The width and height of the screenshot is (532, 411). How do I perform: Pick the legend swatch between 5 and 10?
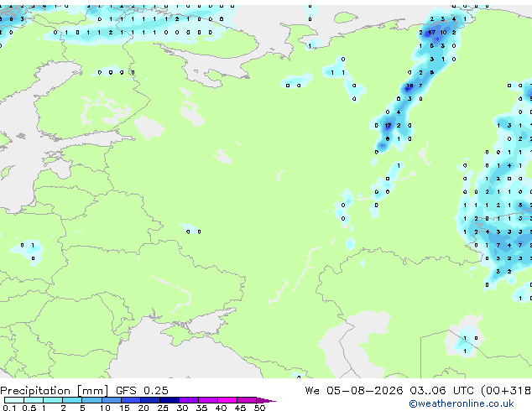click(92, 400)
